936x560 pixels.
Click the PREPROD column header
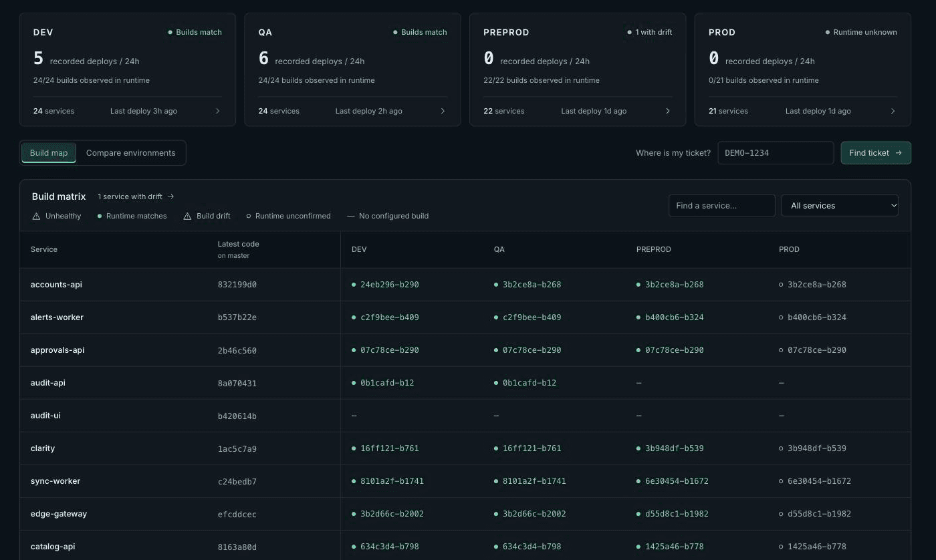tap(654, 249)
